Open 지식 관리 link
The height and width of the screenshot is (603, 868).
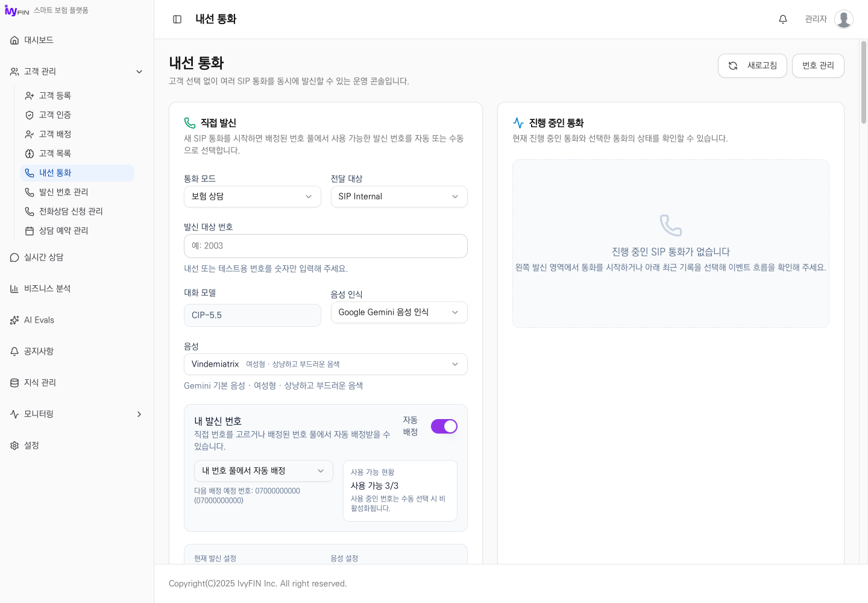tap(77, 383)
